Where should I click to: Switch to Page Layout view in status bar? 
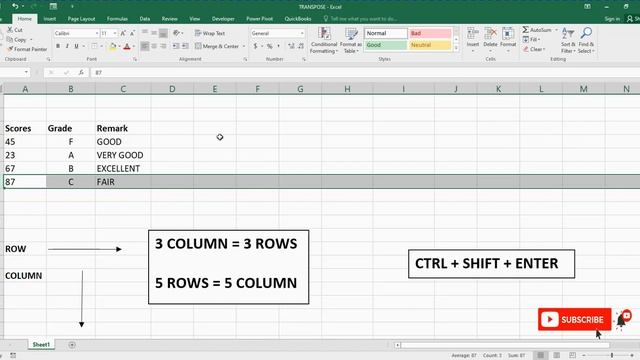(x=556, y=356)
